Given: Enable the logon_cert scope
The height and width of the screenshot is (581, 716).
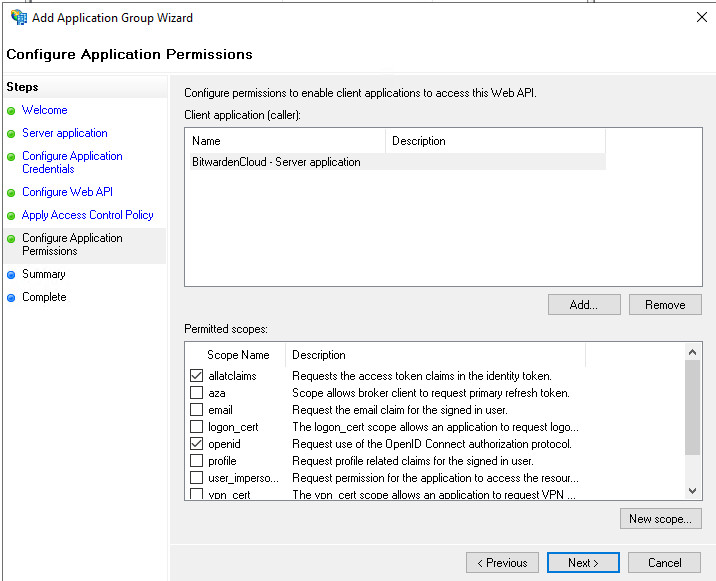Looking at the screenshot, I should [x=196, y=427].
